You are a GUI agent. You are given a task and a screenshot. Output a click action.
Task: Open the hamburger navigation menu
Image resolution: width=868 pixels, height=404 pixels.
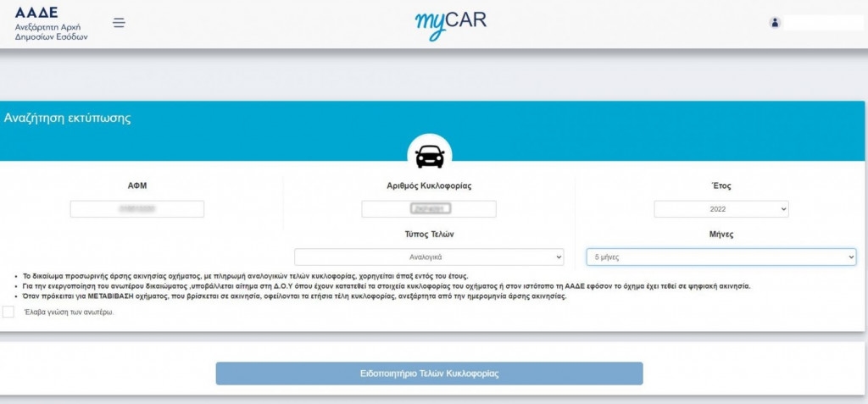119,23
